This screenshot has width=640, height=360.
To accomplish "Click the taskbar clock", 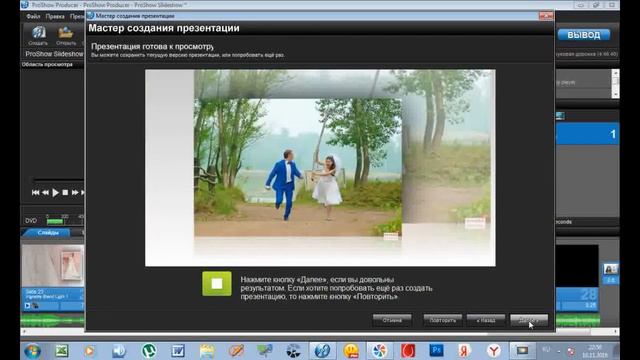I will point(595,351).
